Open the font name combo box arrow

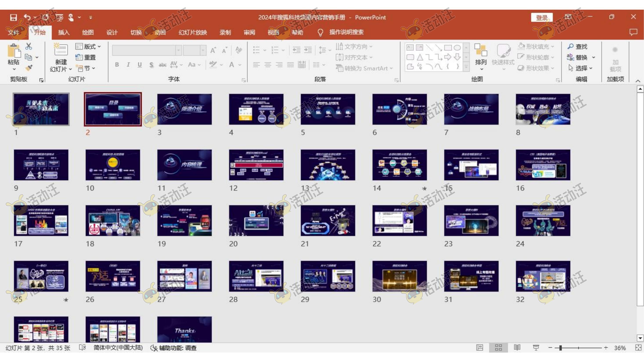tap(178, 50)
